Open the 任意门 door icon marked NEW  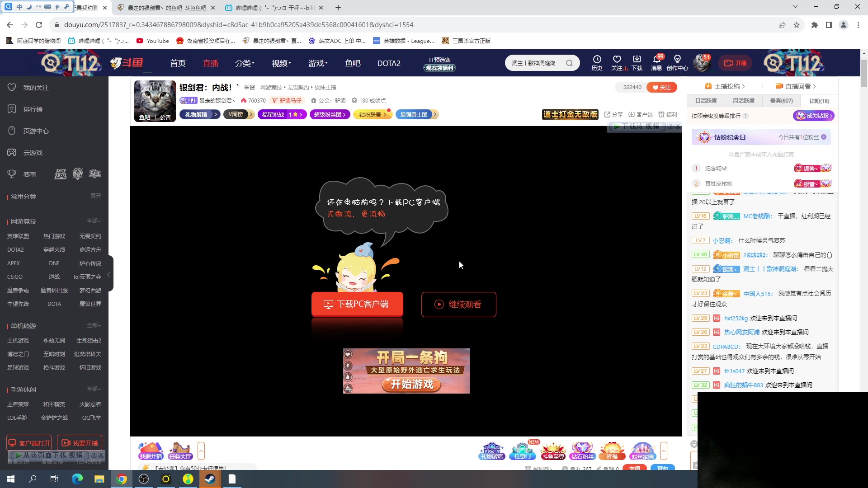point(522,450)
